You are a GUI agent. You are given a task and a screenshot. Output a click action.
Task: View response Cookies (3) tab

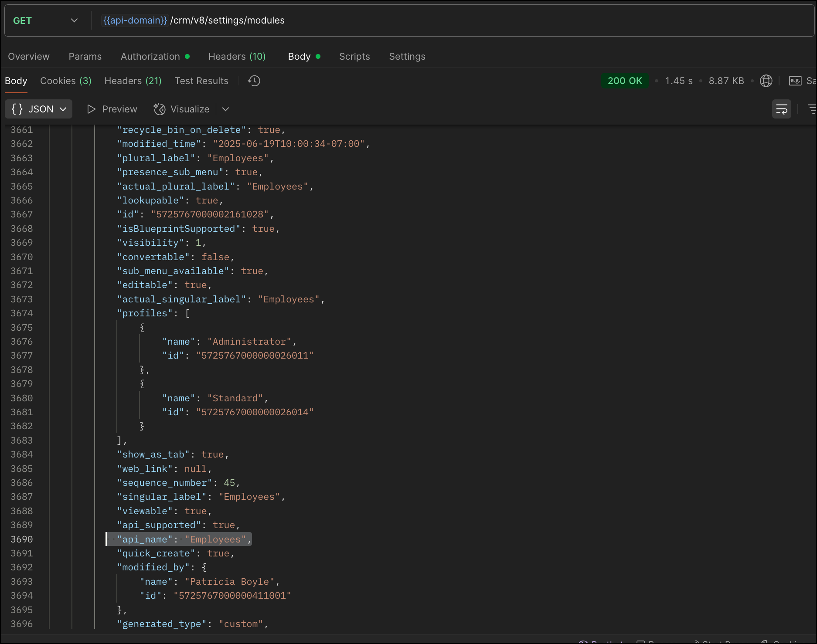point(65,81)
